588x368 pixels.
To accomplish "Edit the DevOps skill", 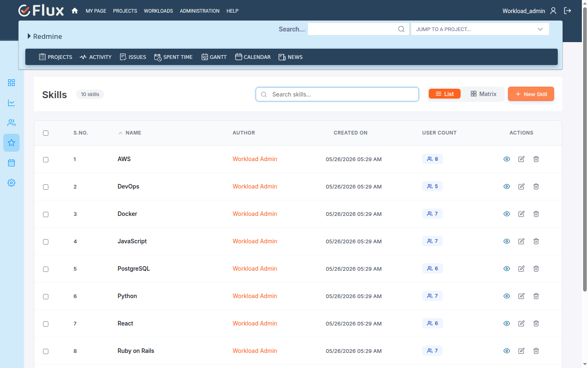I will (x=521, y=186).
